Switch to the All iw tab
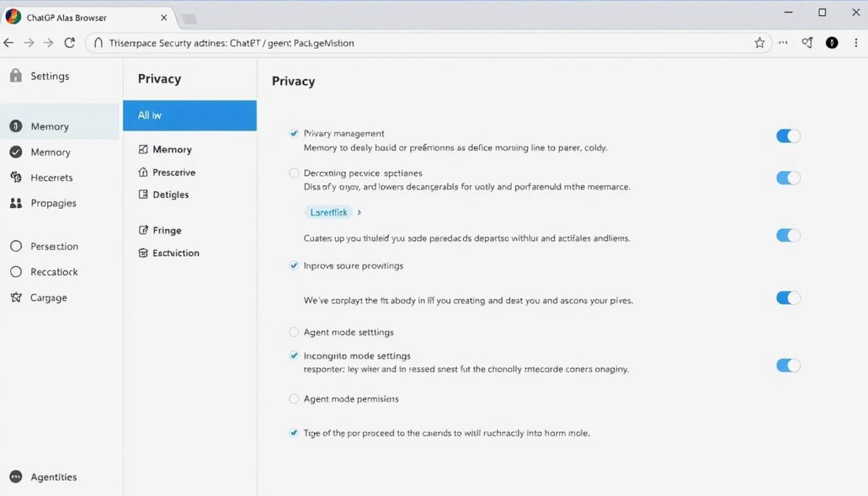This screenshot has height=496, width=868. [190, 115]
